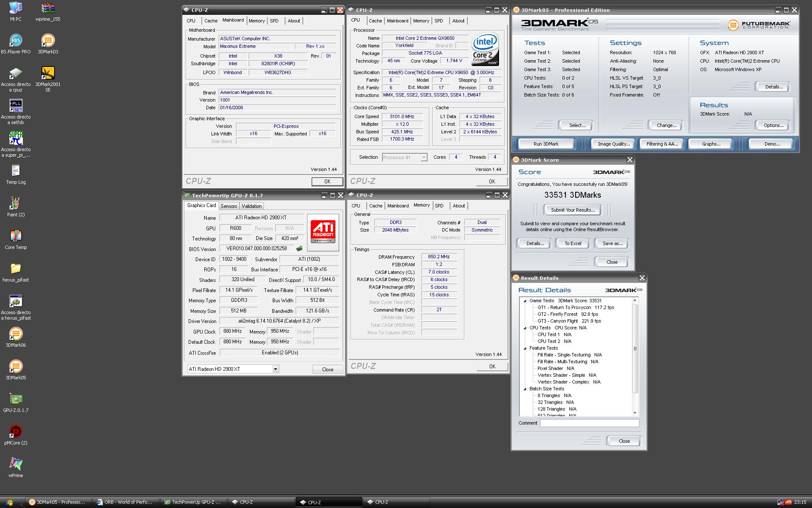The image size is (812, 508).
Task: Click Save as button in 3DMark Score
Action: [x=612, y=243]
